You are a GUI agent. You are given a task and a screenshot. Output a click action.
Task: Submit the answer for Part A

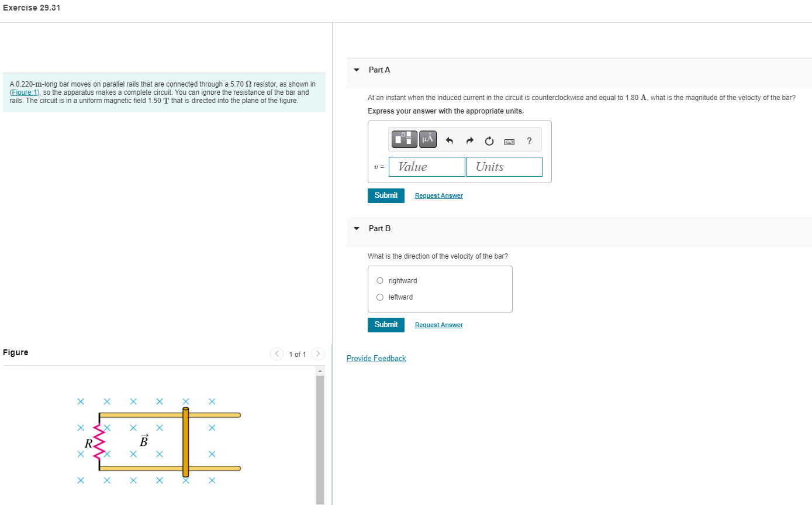click(386, 195)
